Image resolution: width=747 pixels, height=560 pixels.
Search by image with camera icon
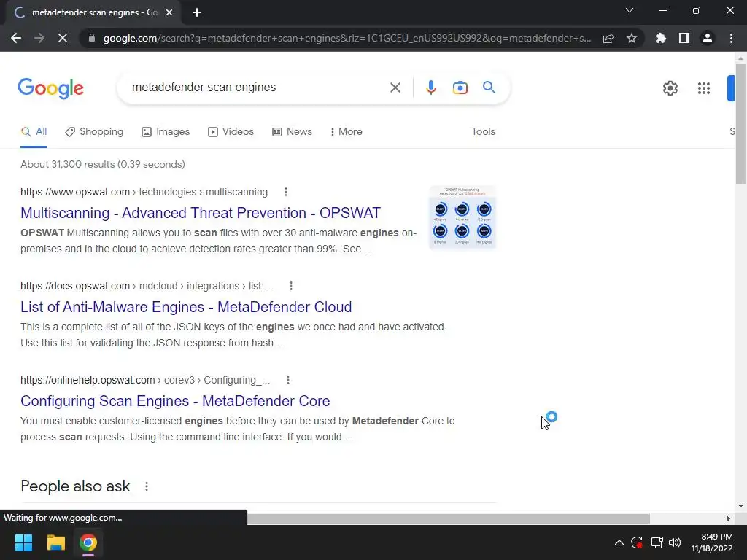coord(460,87)
